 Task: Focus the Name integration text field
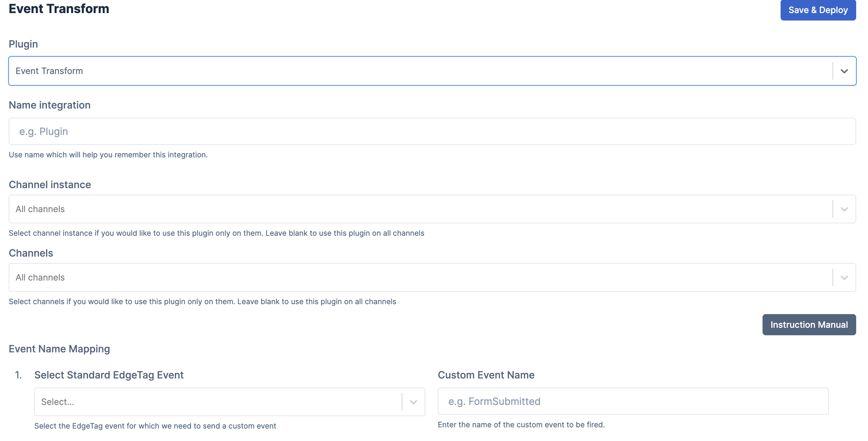tap(432, 131)
